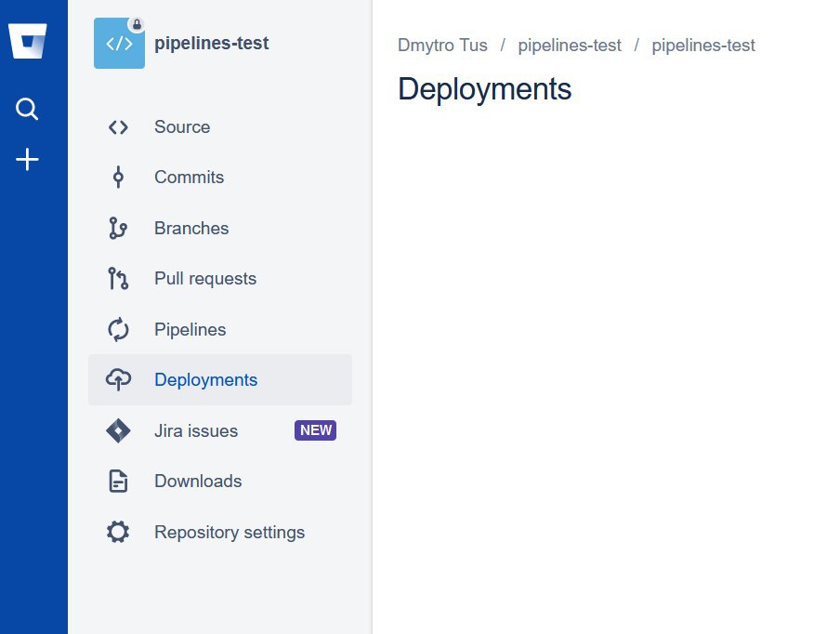The height and width of the screenshot is (634, 840).
Task: Select Deployments menu item label
Action: (205, 380)
